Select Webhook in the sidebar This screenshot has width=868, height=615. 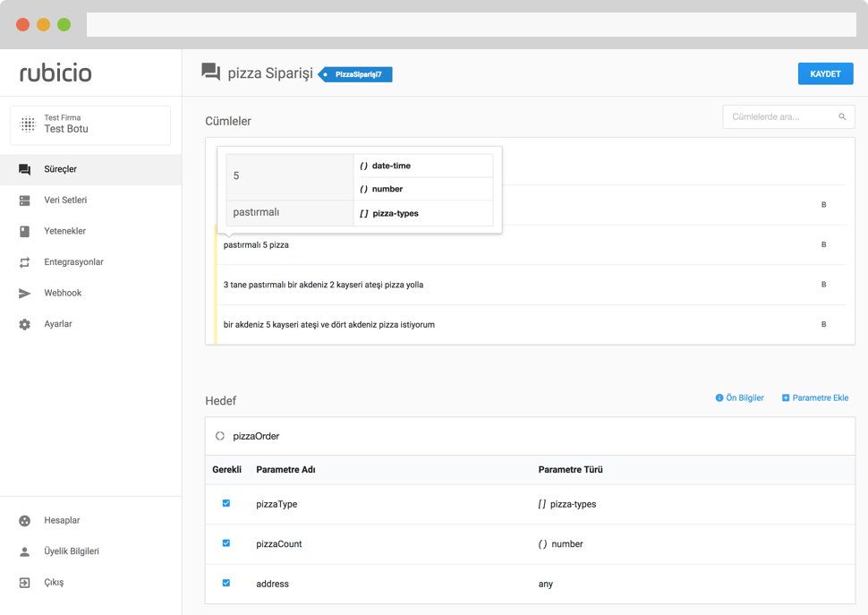[x=90, y=294]
